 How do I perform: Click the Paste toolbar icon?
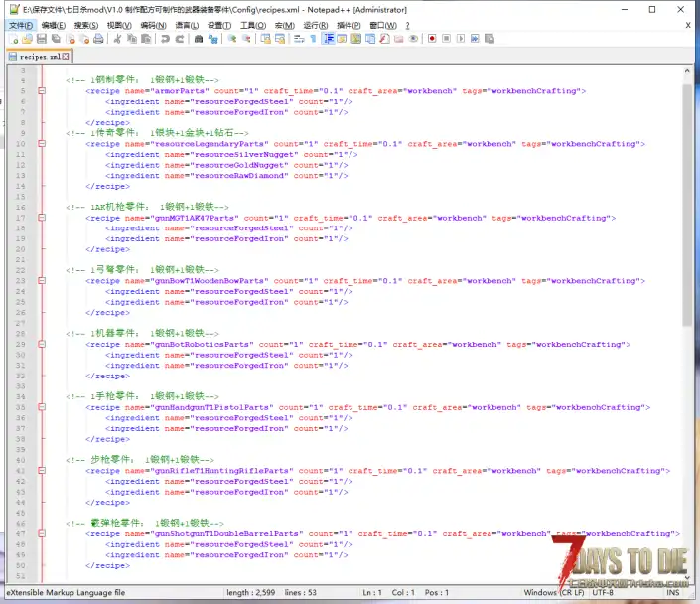[146, 39]
